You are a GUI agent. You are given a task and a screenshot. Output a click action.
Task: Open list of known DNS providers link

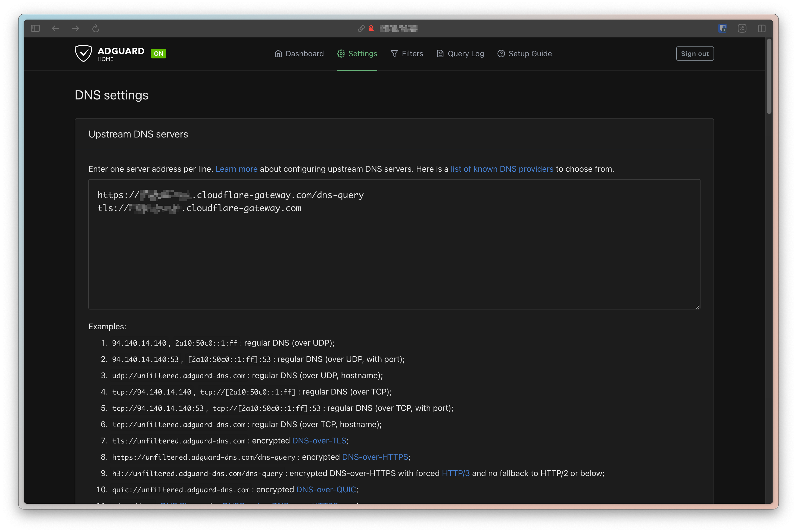click(502, 169)
